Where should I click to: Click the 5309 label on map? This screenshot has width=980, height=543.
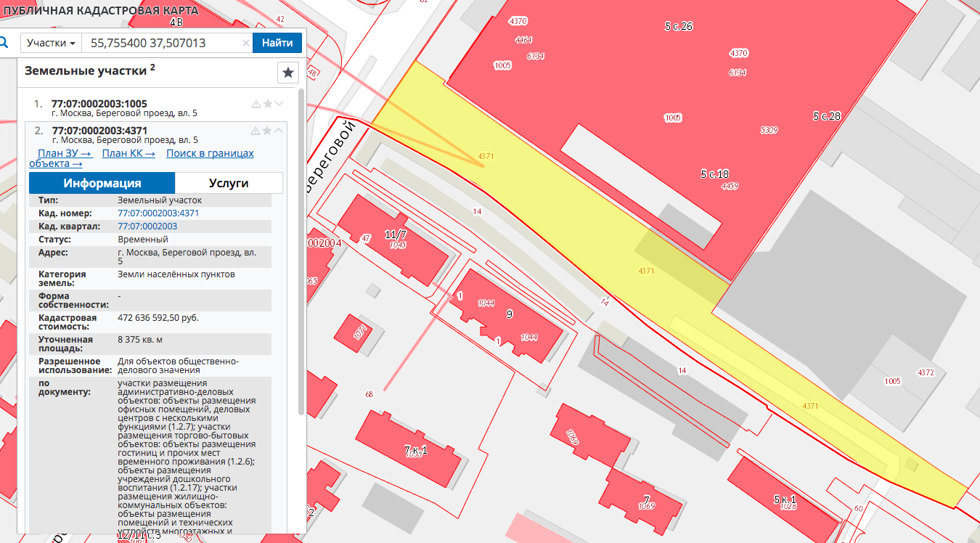(x=769, y=130)
